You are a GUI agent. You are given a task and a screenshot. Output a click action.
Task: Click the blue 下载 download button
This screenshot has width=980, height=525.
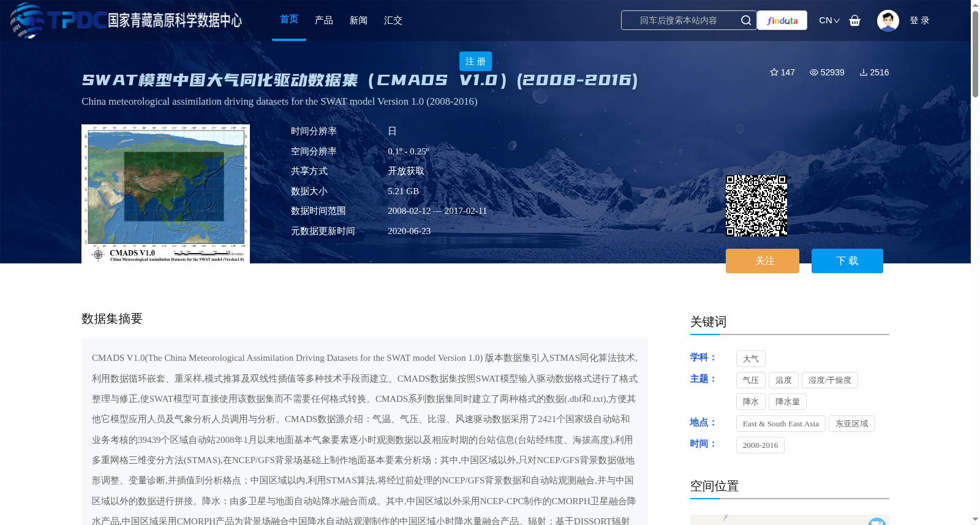(x=847, y=261)
